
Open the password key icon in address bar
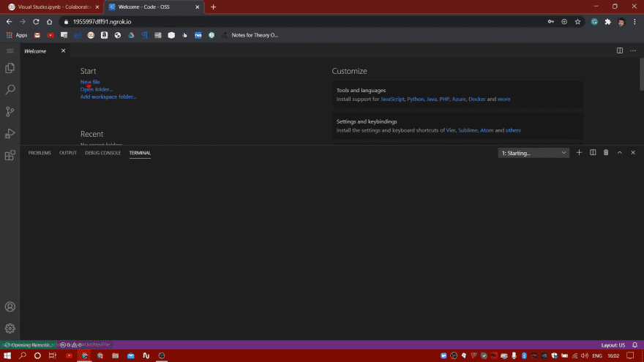coord(551,22)
